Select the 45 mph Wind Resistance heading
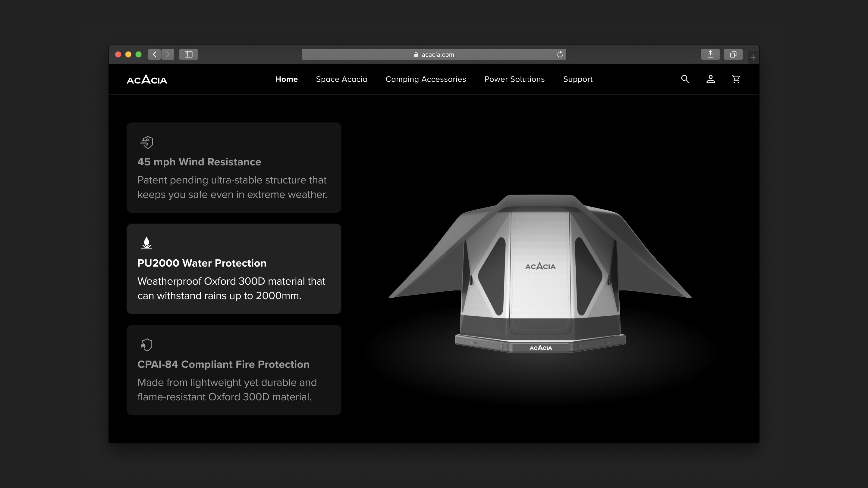The height and width of the screenshot is (488, 868). point(199,162)
